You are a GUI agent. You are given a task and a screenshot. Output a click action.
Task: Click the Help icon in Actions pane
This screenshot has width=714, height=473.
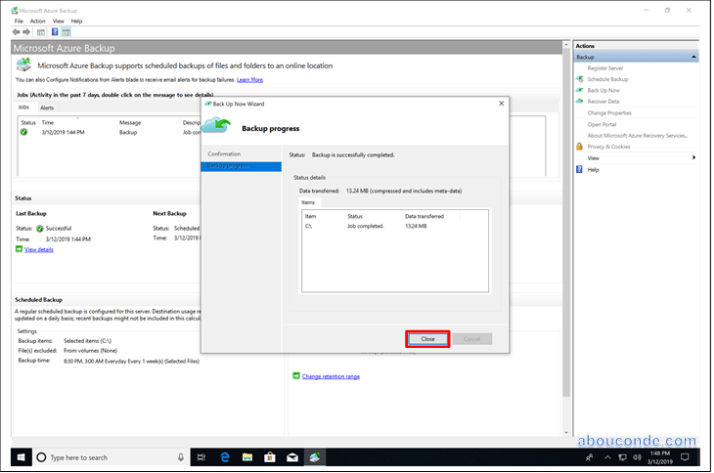[x=579, y=169]
